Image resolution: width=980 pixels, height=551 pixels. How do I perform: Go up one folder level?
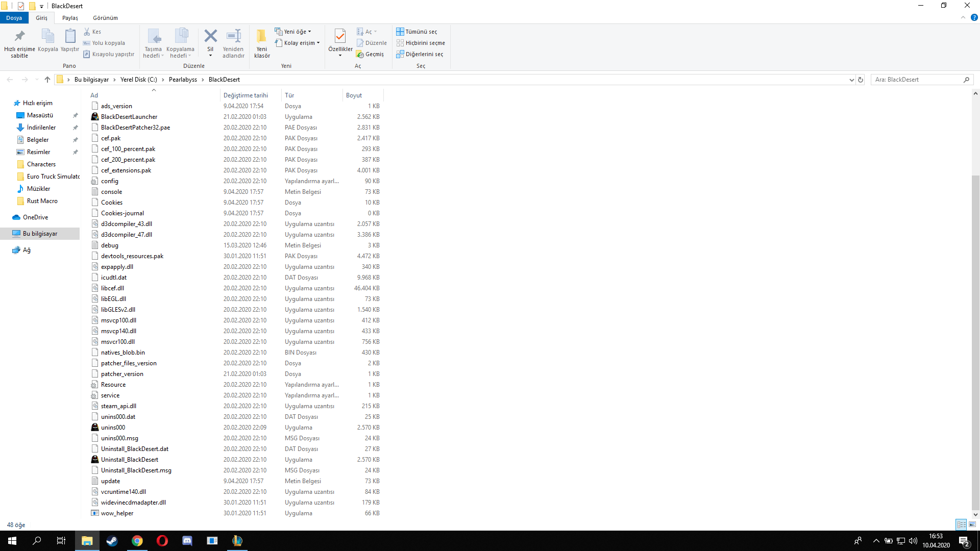pyautogui.click(x=47, y=80)
